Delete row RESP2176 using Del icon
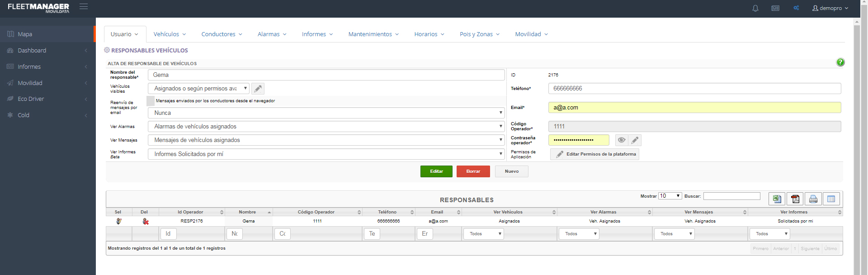The image size is (868, 275). point(146,221)
